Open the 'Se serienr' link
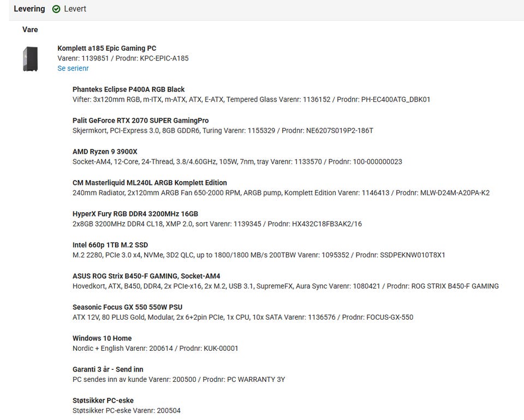The height and width of the screenshot is (420, 524). tap(73, 68)
